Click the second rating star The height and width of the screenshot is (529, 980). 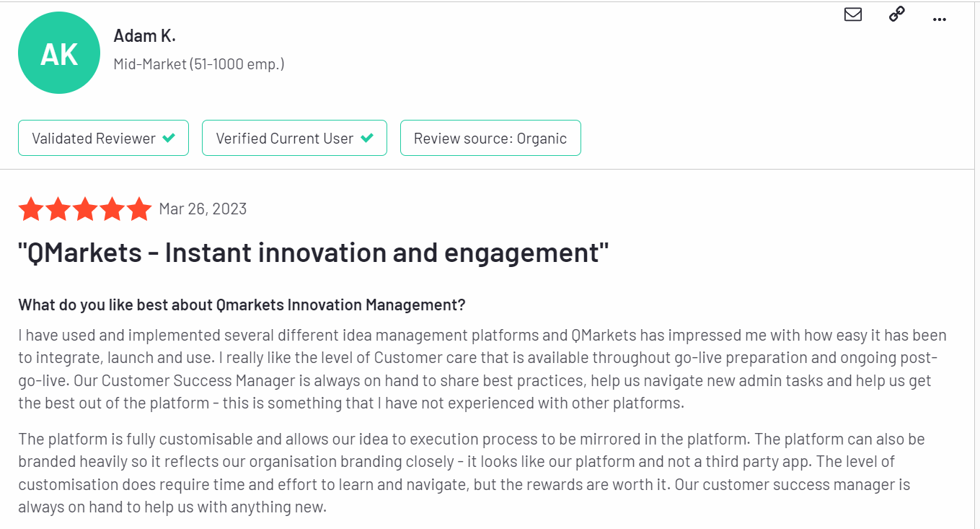(58, 209)
